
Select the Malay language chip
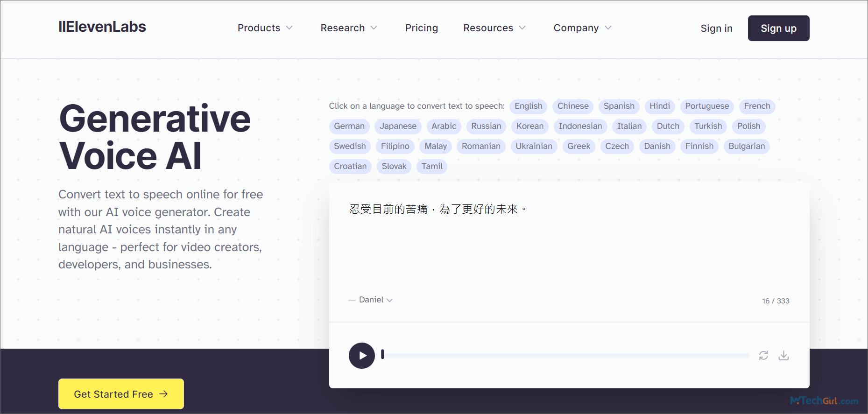[x=436, y=147]
